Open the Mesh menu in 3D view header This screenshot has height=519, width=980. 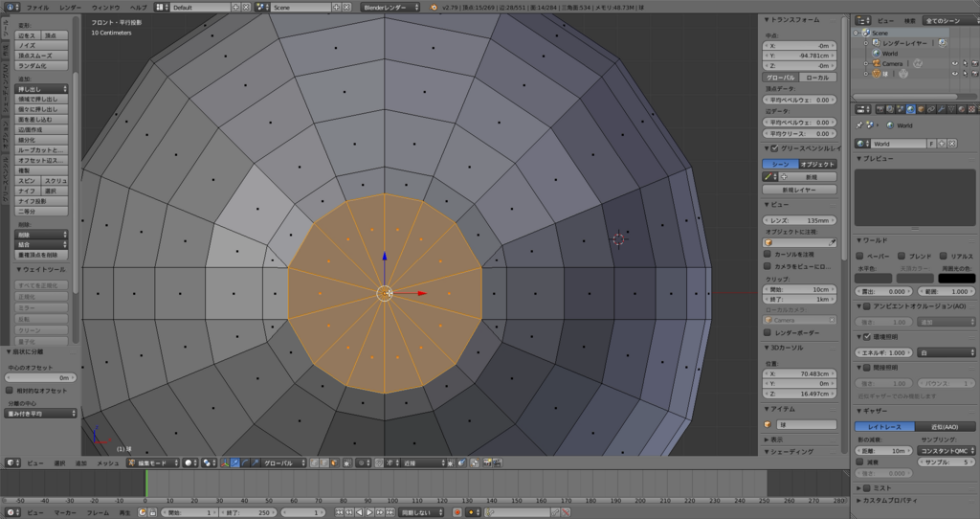107,463
